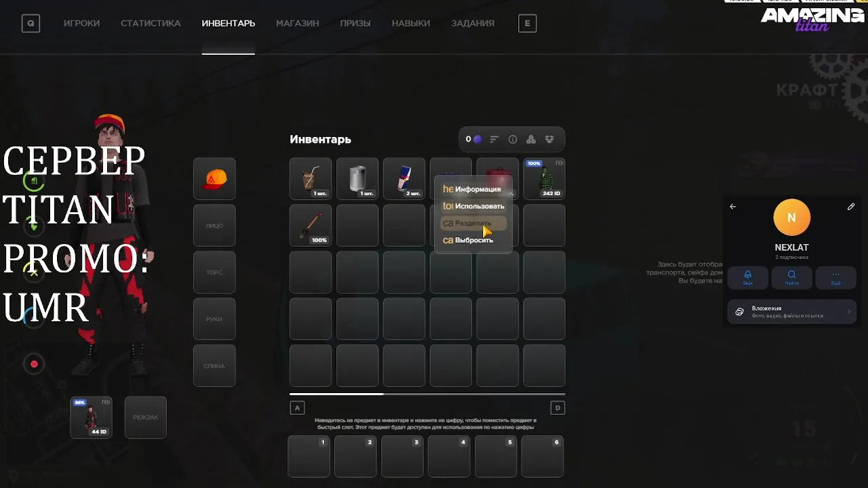The image size is (868, 488).
Task: Go to the МАГАЗИН tab
Action: click(x=297, y=23)
